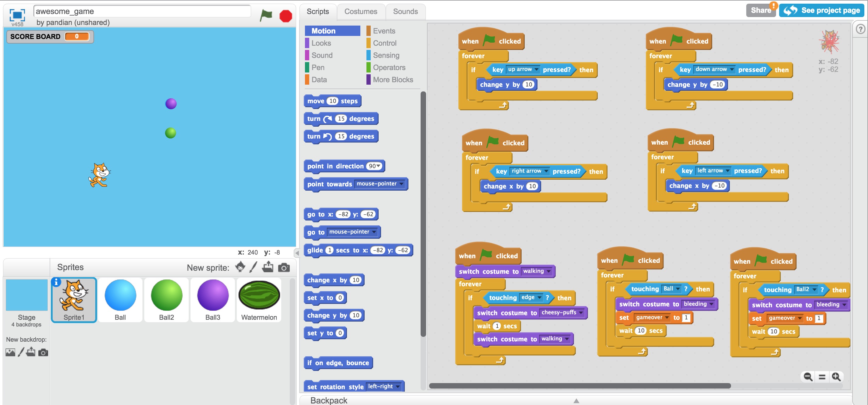Open the help question mark panel
868x405 pixels.
point(860,29)
